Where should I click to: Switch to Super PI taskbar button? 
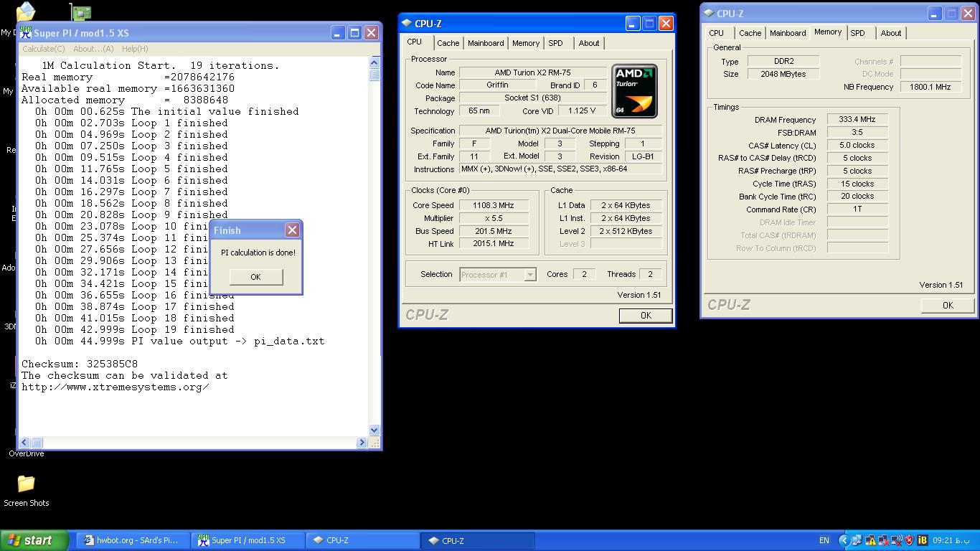point(249,540)
